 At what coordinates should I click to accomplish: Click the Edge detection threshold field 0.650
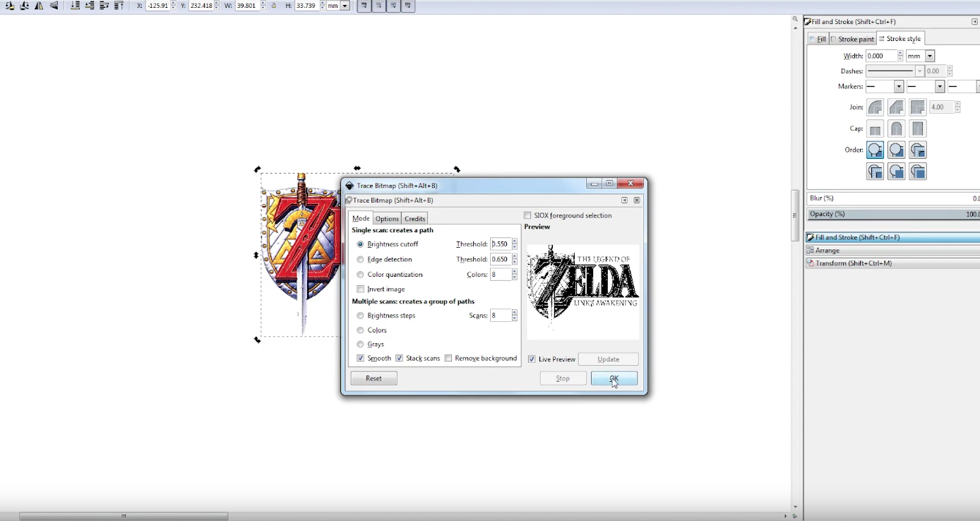click(x=501, y=260)
